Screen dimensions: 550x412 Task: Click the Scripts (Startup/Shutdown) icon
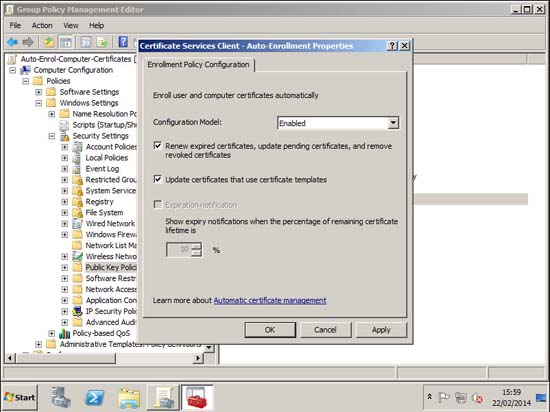(65, 125)
